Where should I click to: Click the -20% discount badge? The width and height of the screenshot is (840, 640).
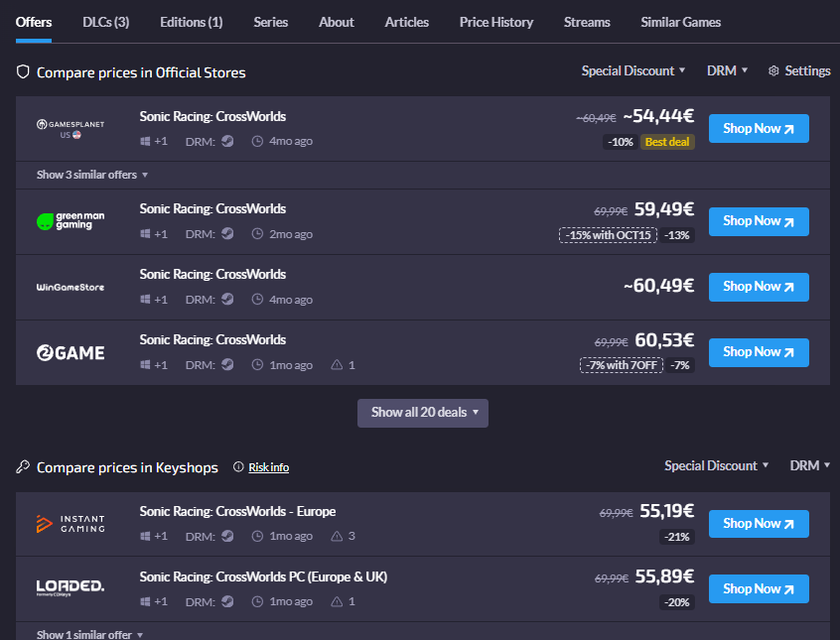(677, 602)
